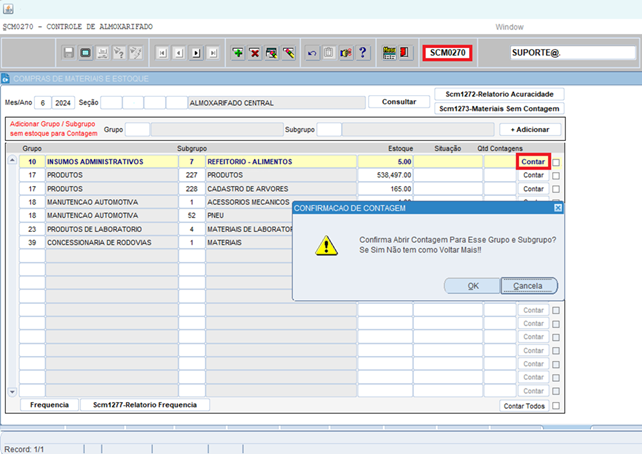
Task: Select the Concessionaria de Rodovias cell
Action: point(112,242)
